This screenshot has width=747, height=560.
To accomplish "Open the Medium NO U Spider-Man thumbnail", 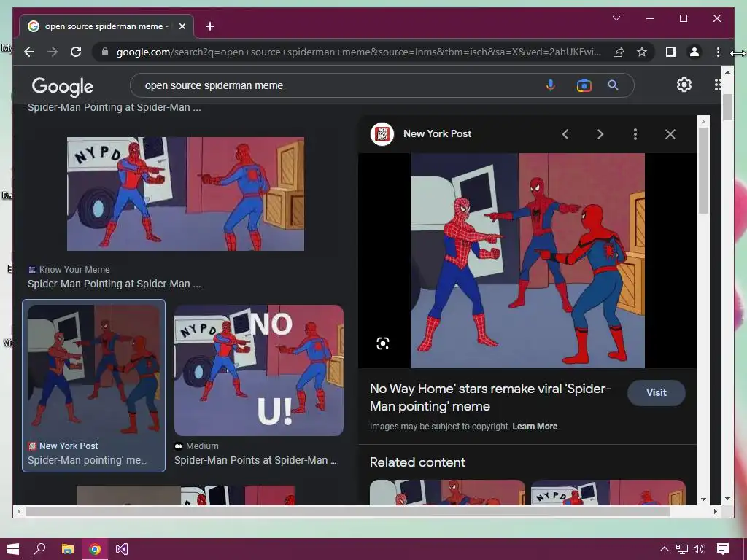I will (x=259, y=370).
